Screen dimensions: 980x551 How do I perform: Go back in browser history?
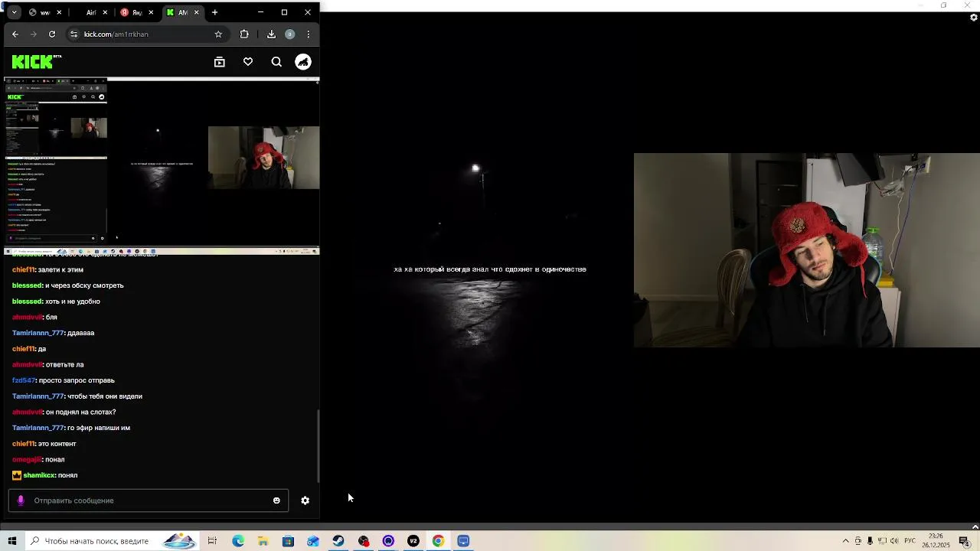15,34
